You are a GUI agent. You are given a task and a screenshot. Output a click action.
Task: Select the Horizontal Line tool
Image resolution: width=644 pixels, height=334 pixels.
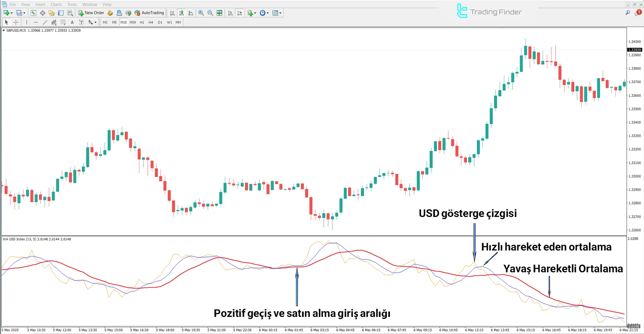tap(36, 22)
